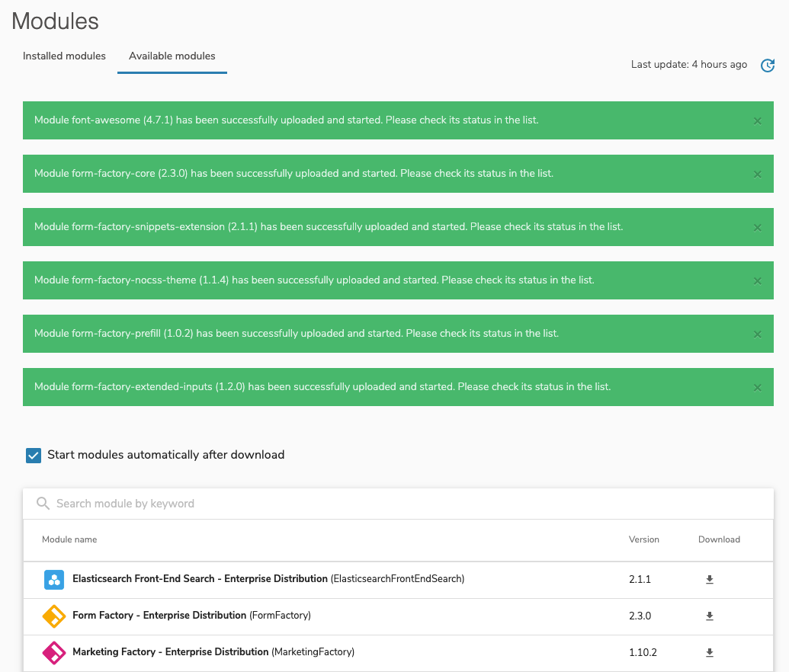The image size is (789, 672).
Task: Dismiss the form-factory-core upload notification
Action: point(757,174)
